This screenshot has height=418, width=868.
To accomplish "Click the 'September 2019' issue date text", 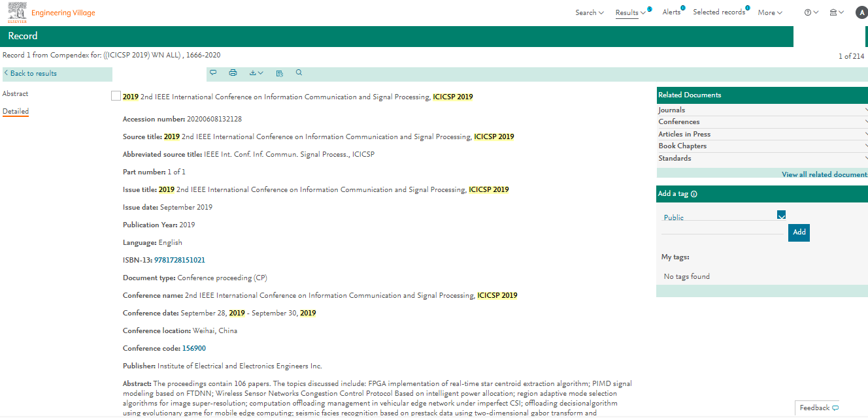I will click(x=186, y=207).
